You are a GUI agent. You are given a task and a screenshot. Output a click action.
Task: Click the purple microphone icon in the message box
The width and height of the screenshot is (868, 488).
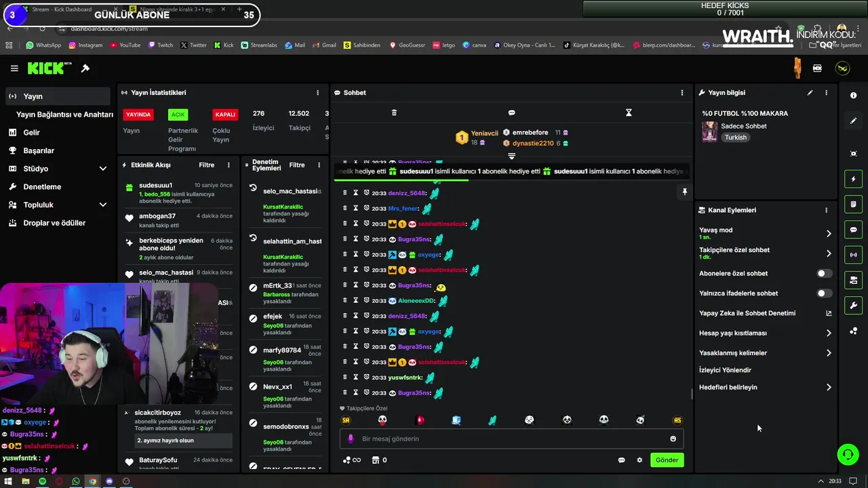point(351,439)
